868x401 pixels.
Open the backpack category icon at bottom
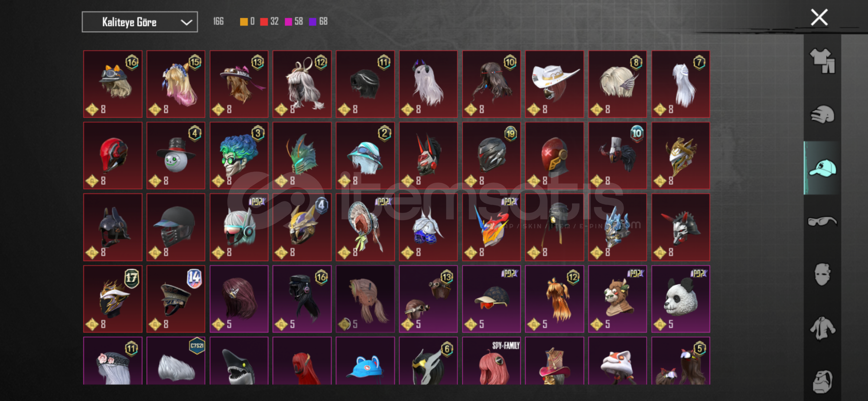click(822, 381)
